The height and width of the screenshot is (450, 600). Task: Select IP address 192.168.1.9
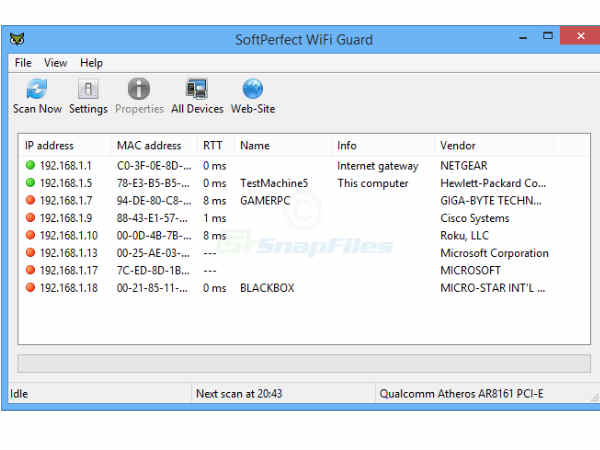[66, 218]
